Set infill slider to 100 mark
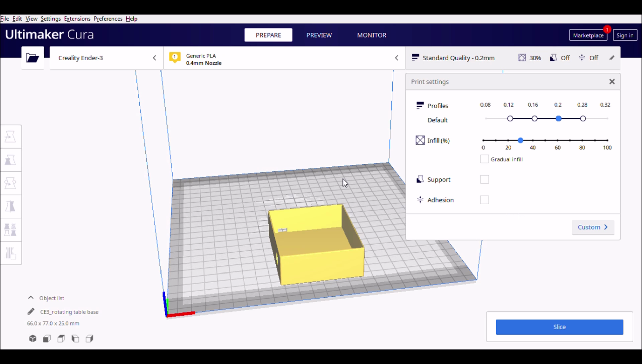 [x=607, y=140]
